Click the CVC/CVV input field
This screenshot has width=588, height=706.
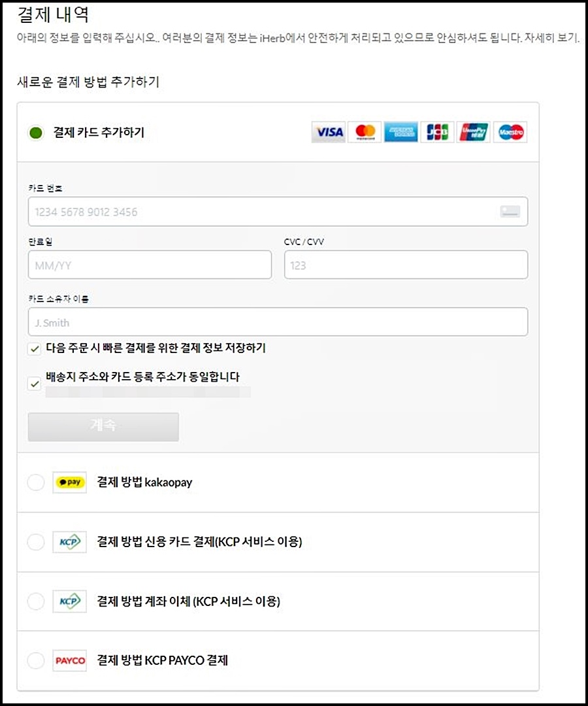point(406,264)
